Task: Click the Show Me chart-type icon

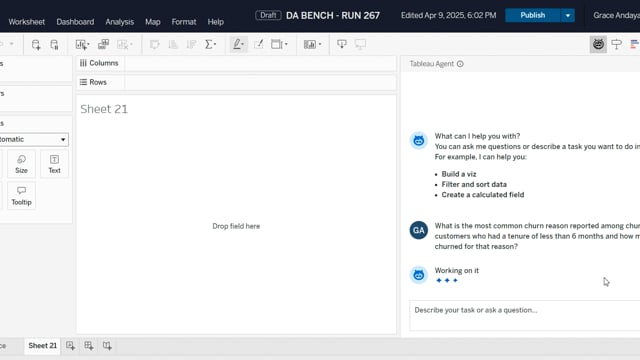Action: [x=310, y=44]
